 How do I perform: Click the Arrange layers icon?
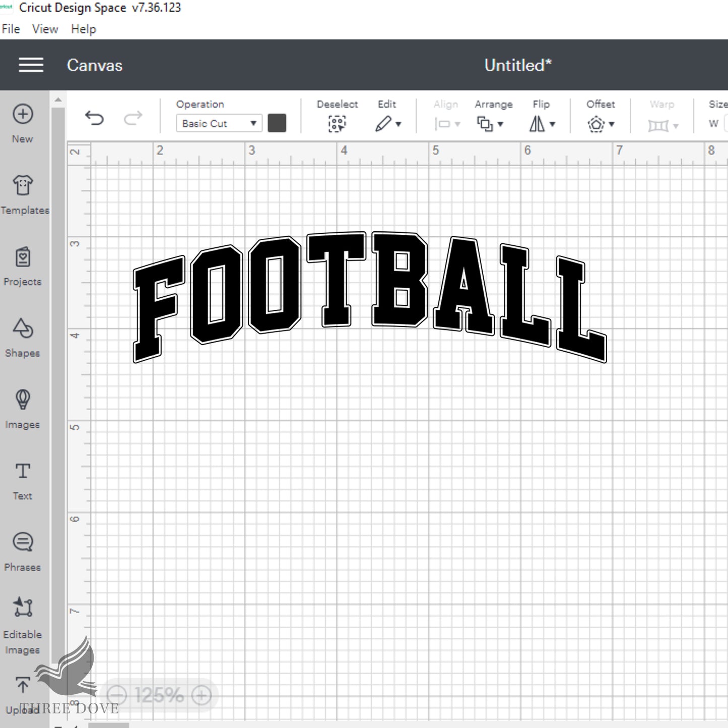[x=485, y=123]
